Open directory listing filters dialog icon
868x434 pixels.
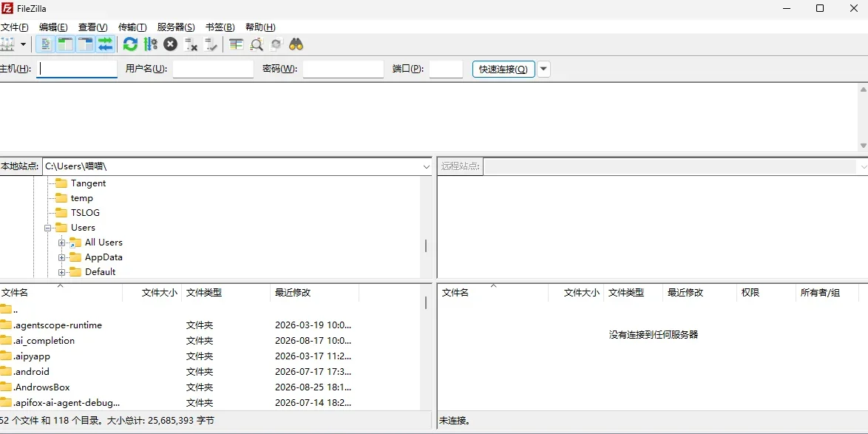click(237, 44)
